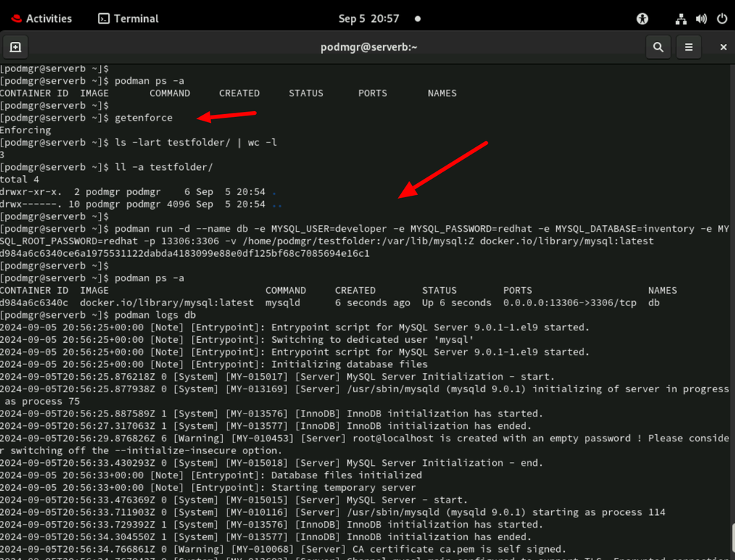Click the terminal vertical scrollbar
Viewport: 735px width, 560px height.
[730, 531]
